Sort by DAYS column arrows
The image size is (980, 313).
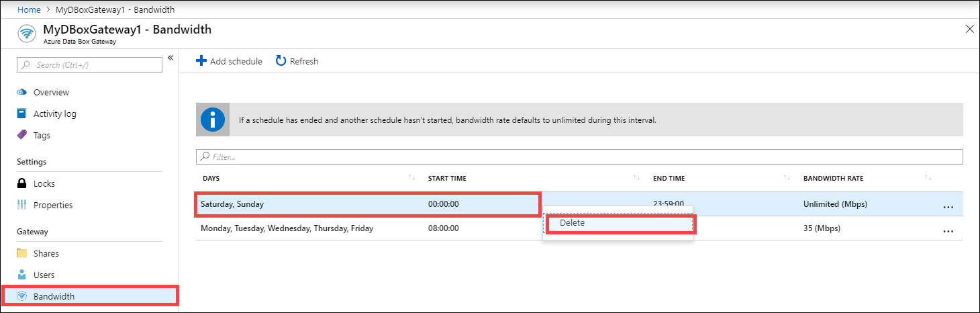(411, 178)
